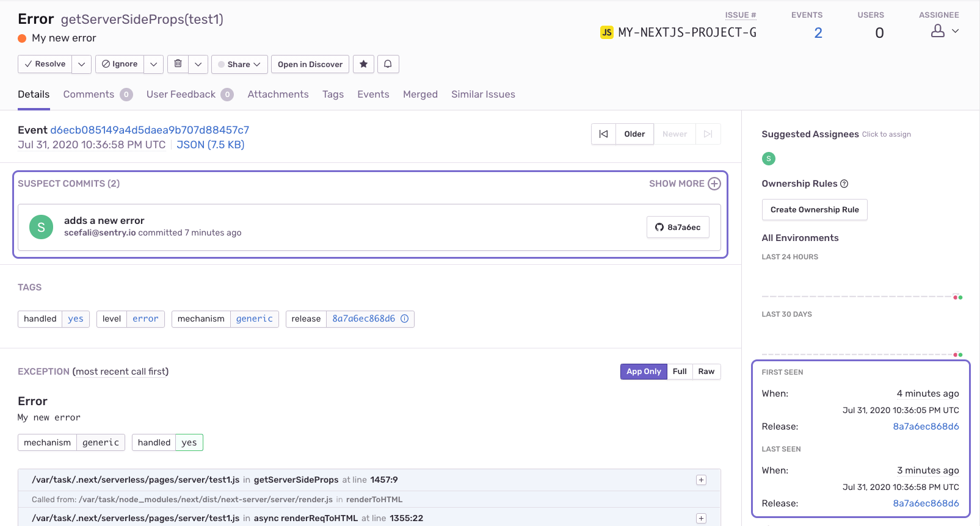This screenshot has height=526, width=980.
Task: Open the Attachments tab
Action: [x=278, y=95]
